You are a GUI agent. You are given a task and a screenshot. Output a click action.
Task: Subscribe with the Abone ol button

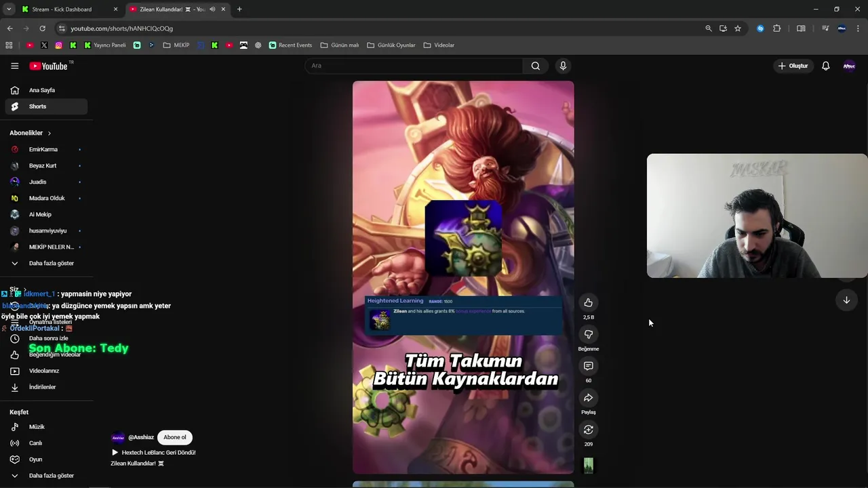click(x=174, y=437)
